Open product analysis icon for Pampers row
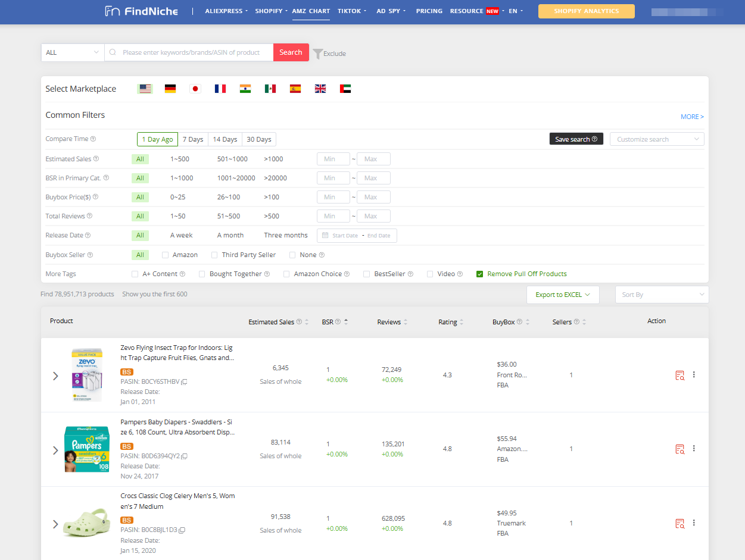Viewport: 745px width, 560px height. (x=679, y=449)
